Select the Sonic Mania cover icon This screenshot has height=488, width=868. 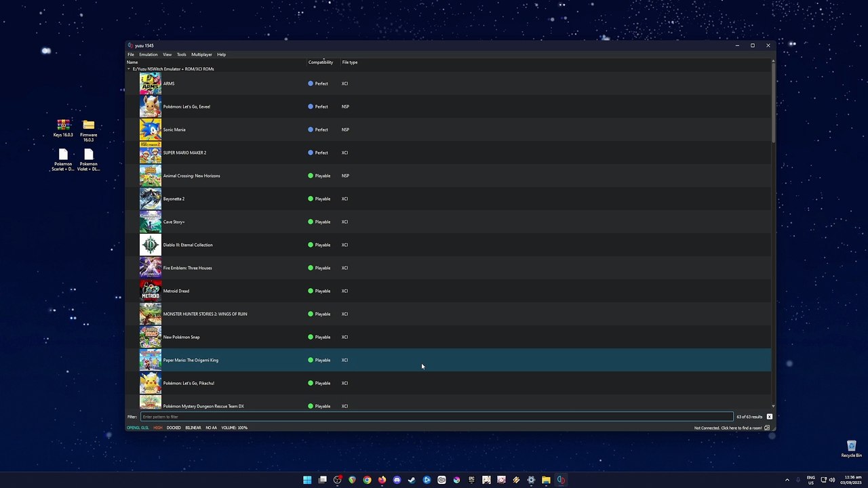point(151,129)
